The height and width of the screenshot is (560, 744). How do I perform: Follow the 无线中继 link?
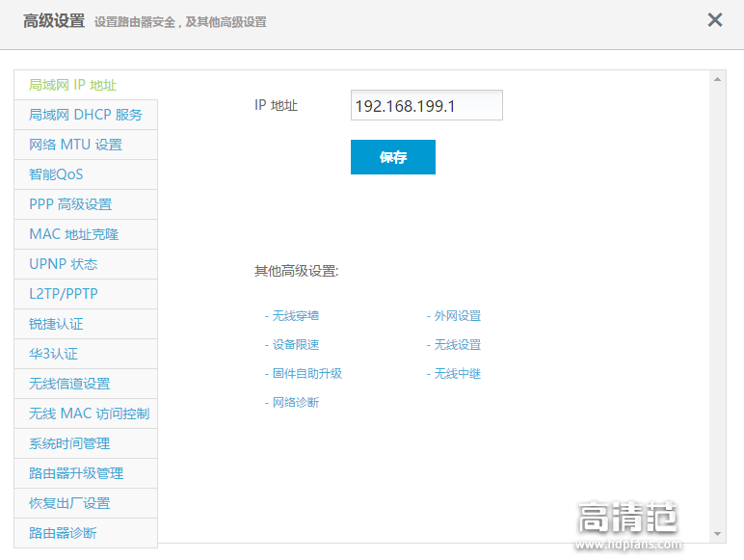click(458, 374)
